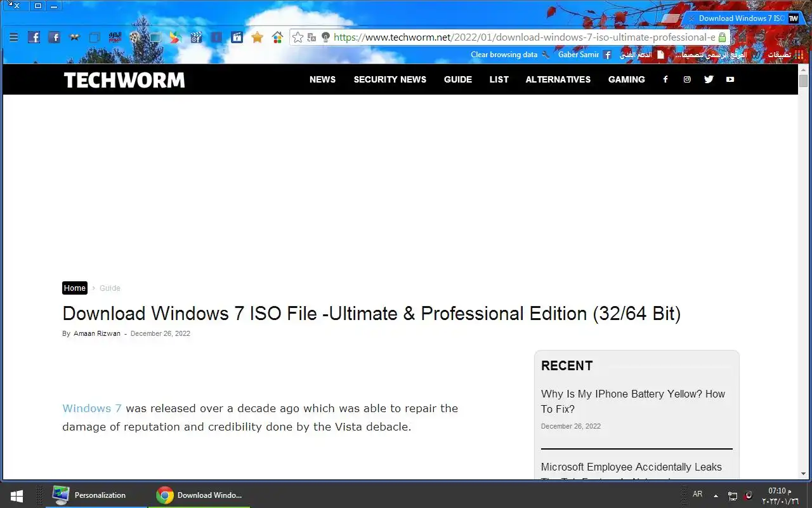
Task: Click the vertical scrollbar thumb
Action: [x=803, y=81]
